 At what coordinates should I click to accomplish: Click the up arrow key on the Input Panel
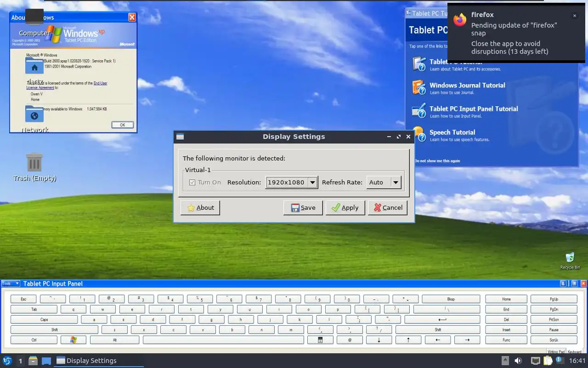(x=408, y=340)
